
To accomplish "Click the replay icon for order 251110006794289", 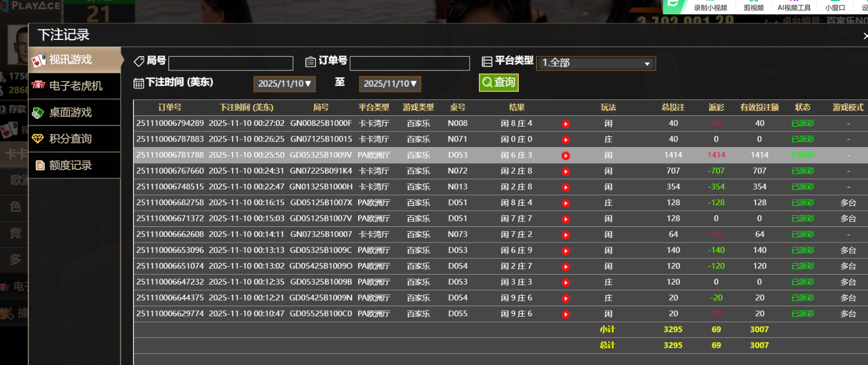I will [x=565, y=124].
